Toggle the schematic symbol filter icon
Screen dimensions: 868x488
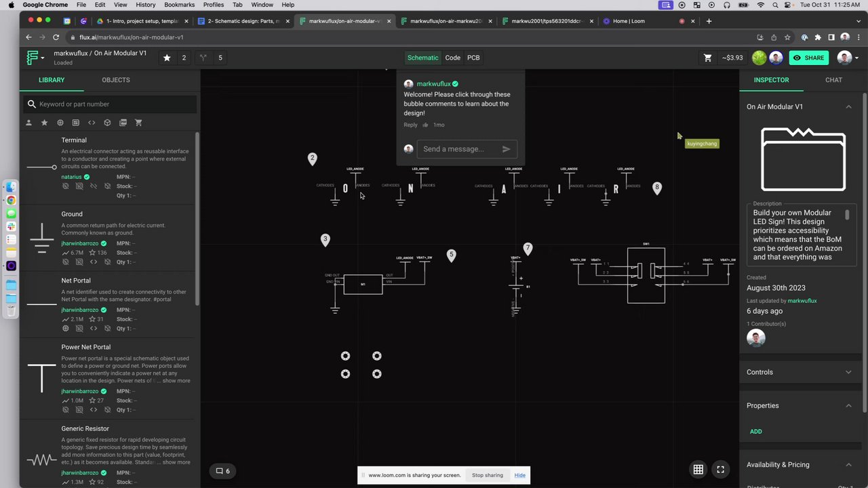pyautogui.click(x=76, y=123)
